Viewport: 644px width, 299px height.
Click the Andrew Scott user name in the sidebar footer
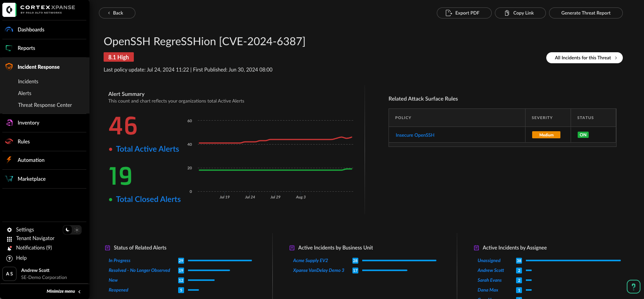[x=35, y=270]
